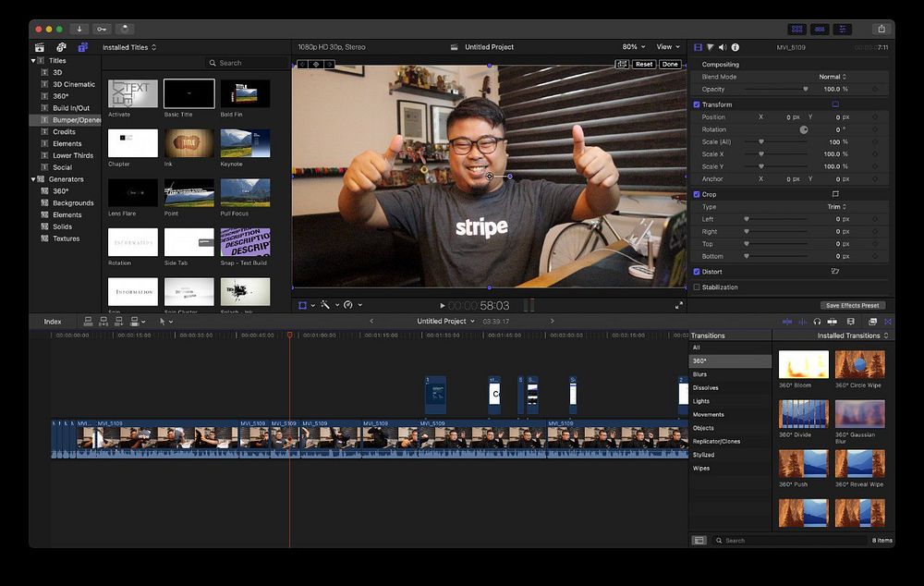Open the Blend Mode Normal dropdown
This screenshot has height=586, width=924.
832,77
